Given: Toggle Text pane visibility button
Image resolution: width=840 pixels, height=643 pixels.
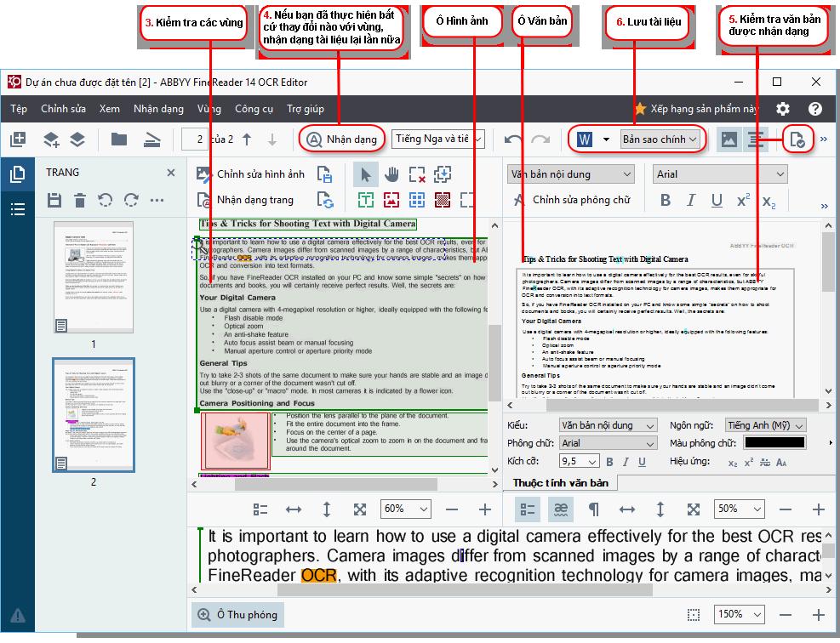Looking at the screenshot, I should click(756, 139).
